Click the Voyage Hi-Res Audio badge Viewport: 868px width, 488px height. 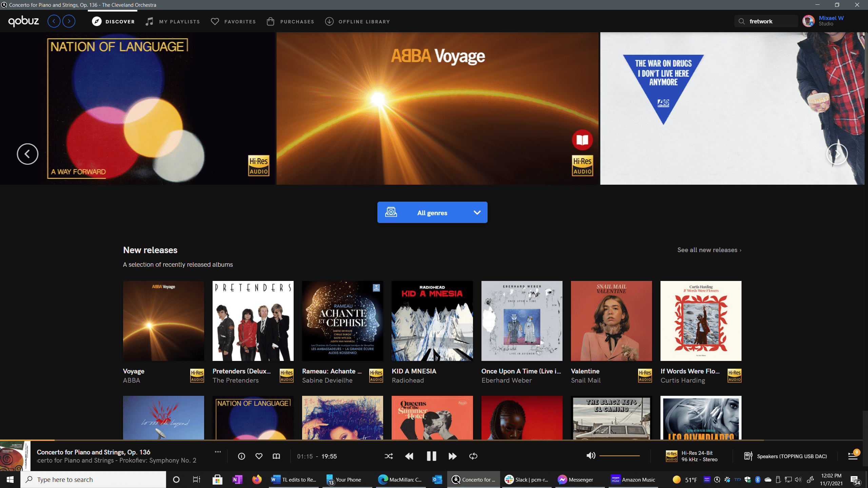coord(197,375)
